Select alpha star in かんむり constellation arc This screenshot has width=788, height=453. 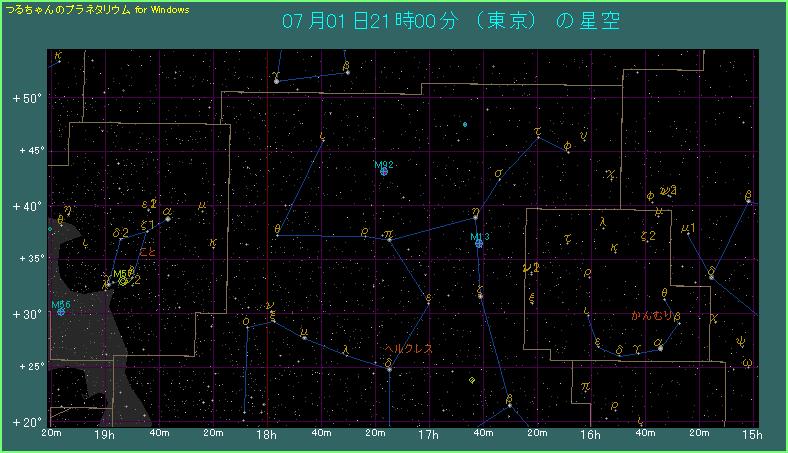660,348
